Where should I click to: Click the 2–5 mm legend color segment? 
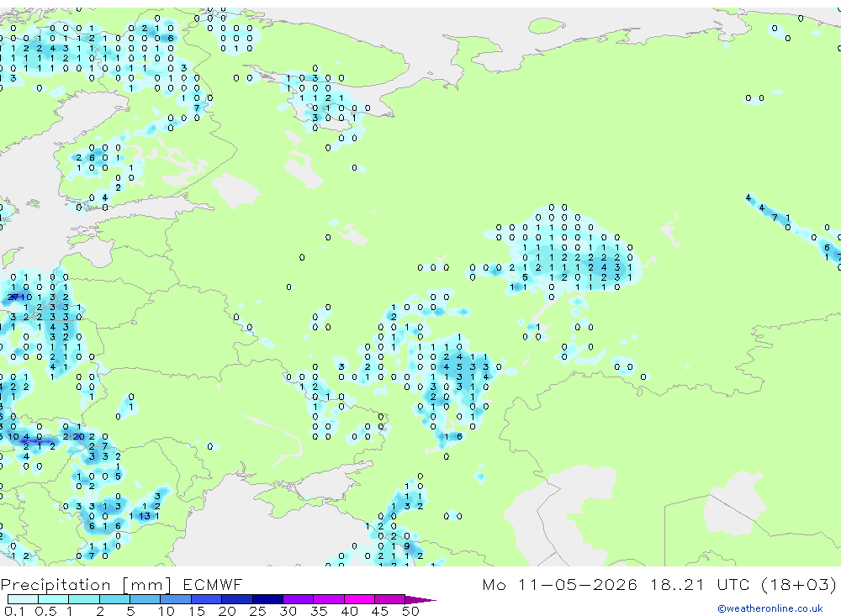(114, 599)
